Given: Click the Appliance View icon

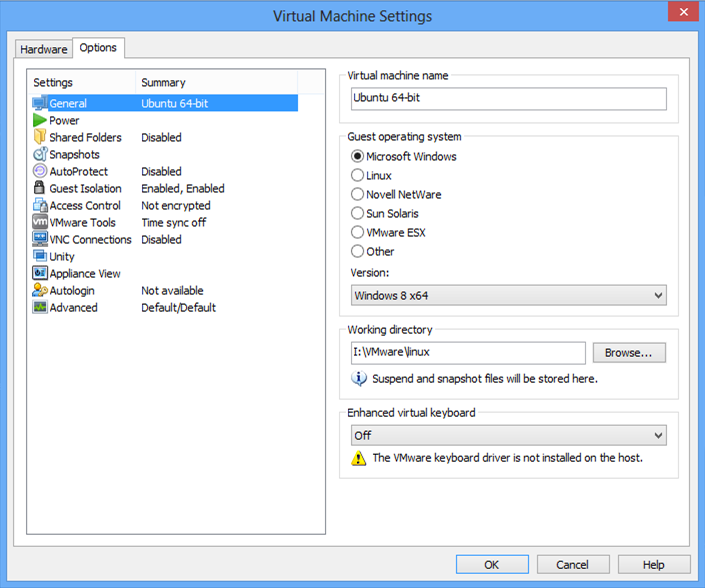Looking at the screenshot, I should [40, 273].
